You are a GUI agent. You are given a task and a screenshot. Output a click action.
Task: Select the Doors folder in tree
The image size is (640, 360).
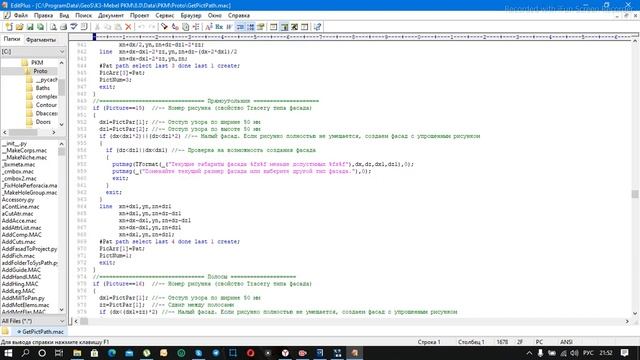tap(43, 122)
